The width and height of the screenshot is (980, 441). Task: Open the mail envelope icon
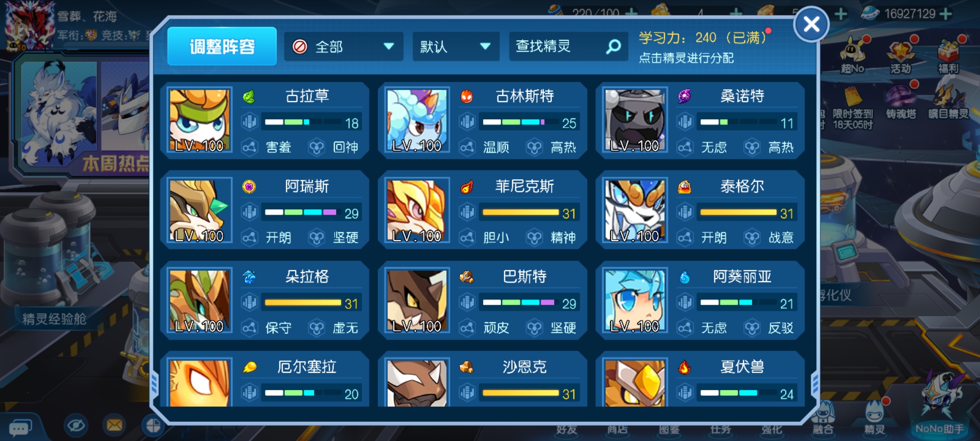pyautogui.click(x=114, y=425)
